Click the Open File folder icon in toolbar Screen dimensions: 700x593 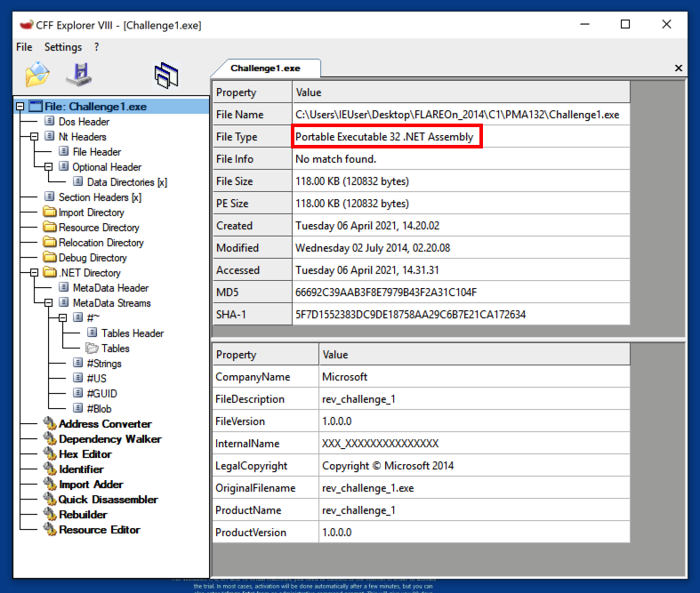click(x=37, y=74)
